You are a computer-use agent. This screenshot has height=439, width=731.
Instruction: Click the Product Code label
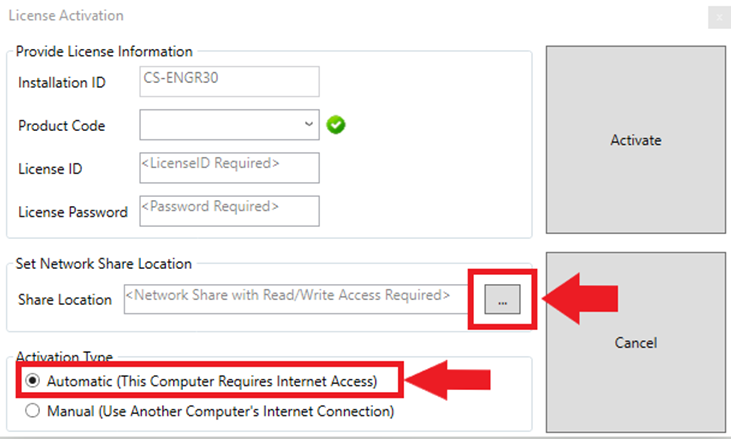61,126
